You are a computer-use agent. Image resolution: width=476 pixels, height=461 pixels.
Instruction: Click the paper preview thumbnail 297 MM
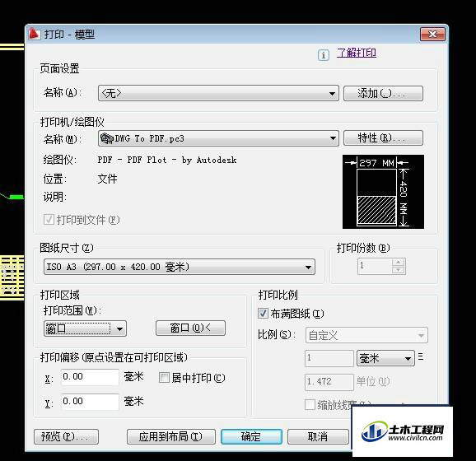point(383,192)
